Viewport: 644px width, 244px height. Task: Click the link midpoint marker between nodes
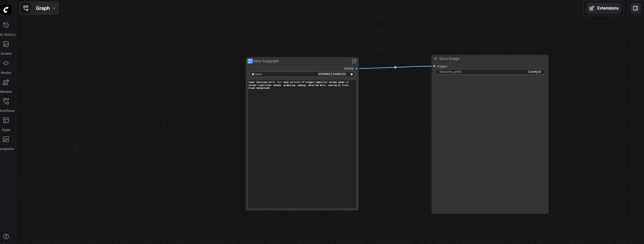[395, 68]
